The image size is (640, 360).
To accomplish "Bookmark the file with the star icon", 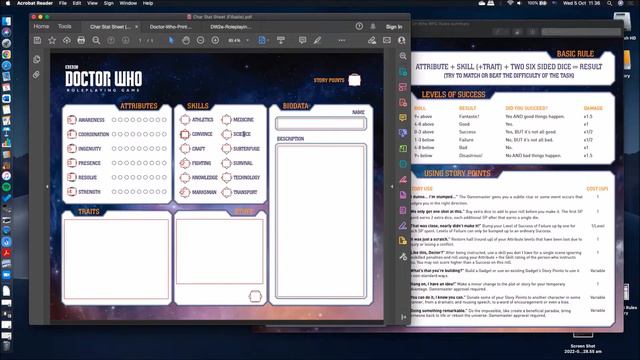I will (x=52, y=40).
